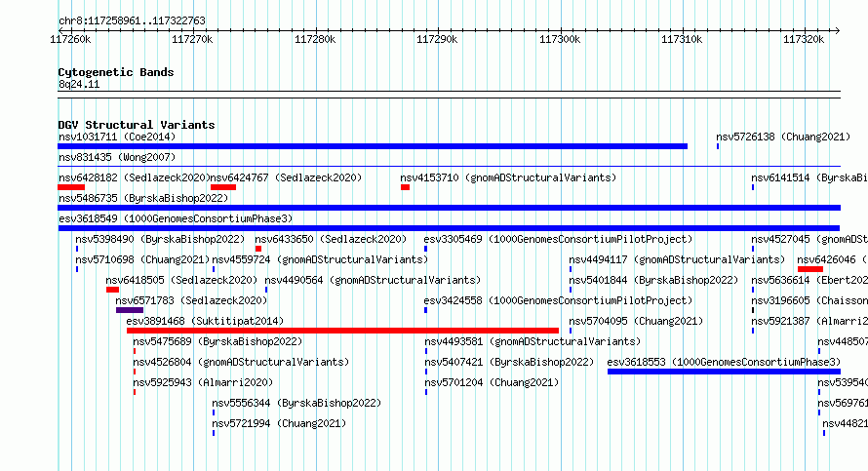Click nsv4493581 (gnomADStructuralVariants) label
The width and height of the screenshot is (868, 471).
(533, 341)
